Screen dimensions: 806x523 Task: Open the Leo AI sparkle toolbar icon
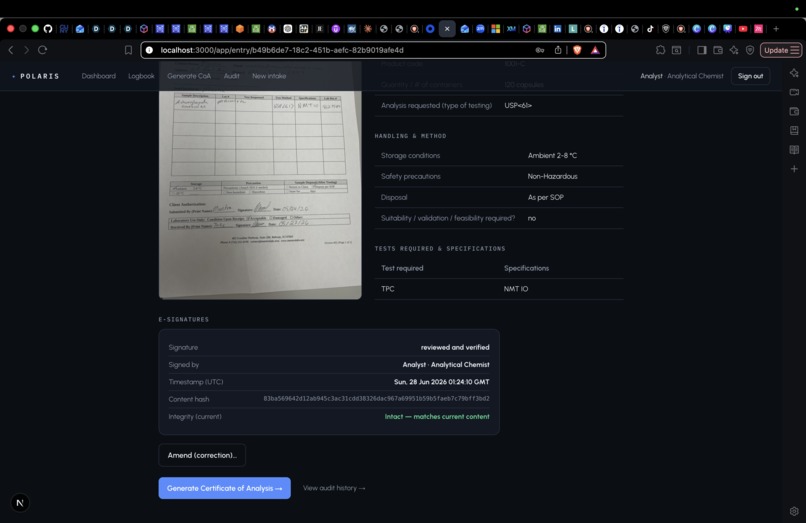[x=734, y=50]
